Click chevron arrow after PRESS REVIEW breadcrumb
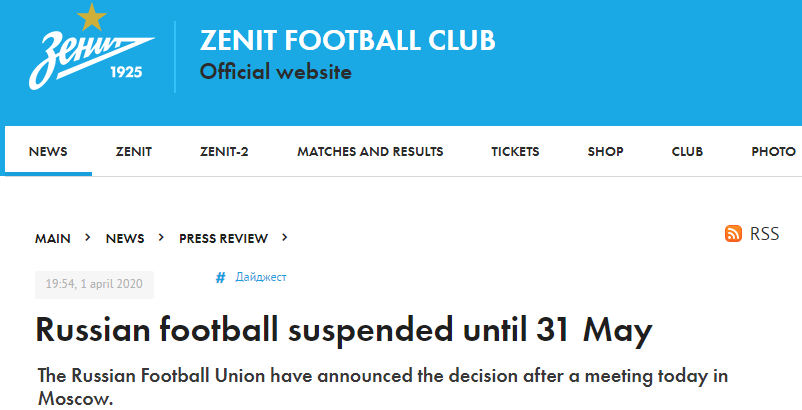 pos(285,238)
